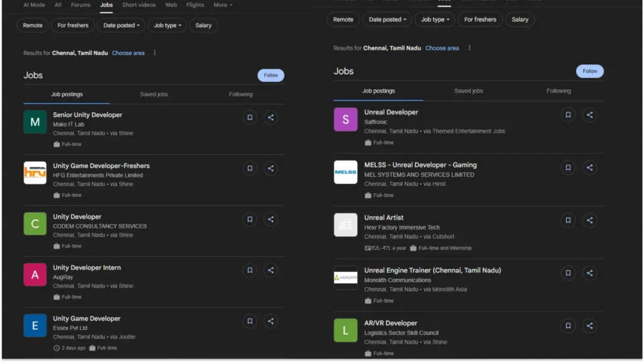Open Unreal Engine Trainer job title
644x362 pixels.
point(433,270)
